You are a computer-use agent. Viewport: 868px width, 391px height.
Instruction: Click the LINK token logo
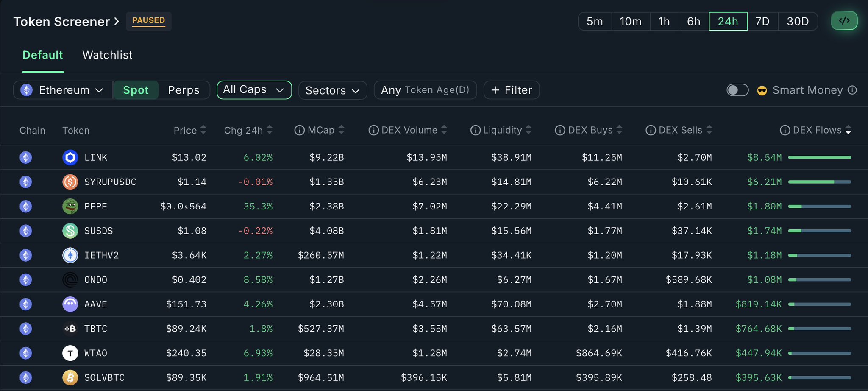tap(70, 157)
